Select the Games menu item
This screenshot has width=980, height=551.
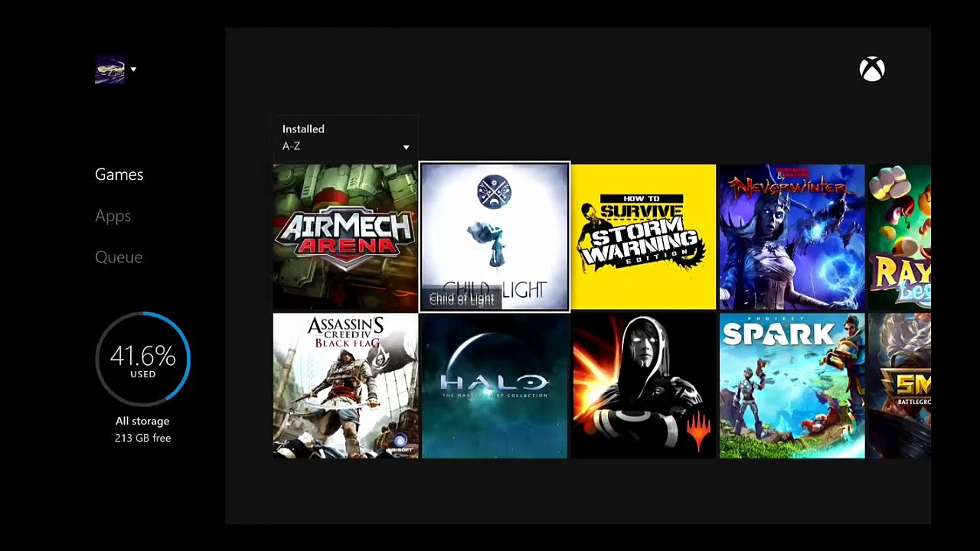[119, 174]
